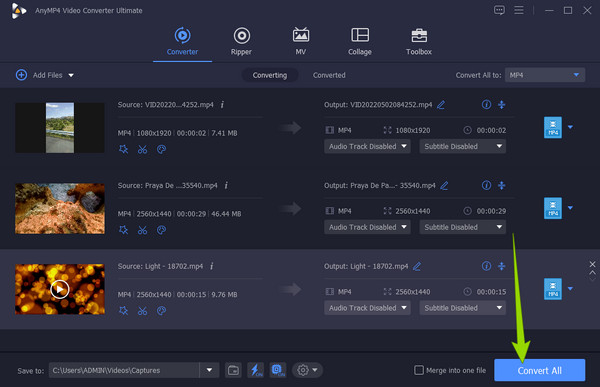The height and width of the screenshot is (387, 600).
Task: Open Audio Track dropdown for Light - 18702.mp4
Action: 367,308
